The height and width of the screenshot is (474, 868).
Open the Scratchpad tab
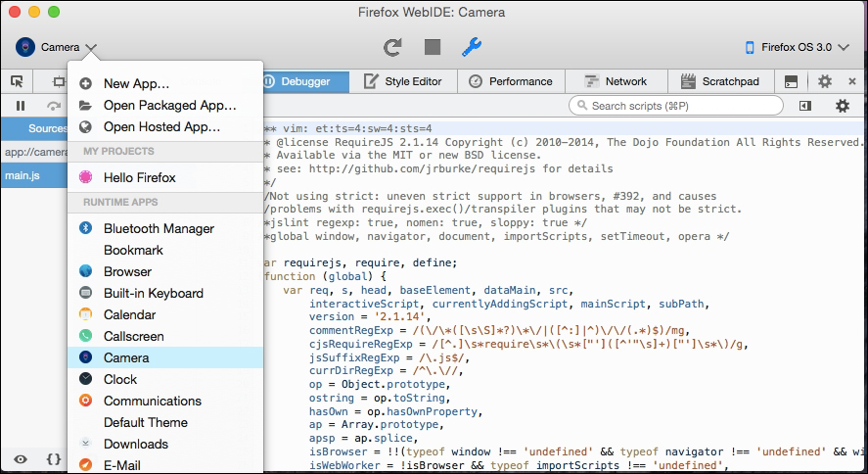click(720, 81)
